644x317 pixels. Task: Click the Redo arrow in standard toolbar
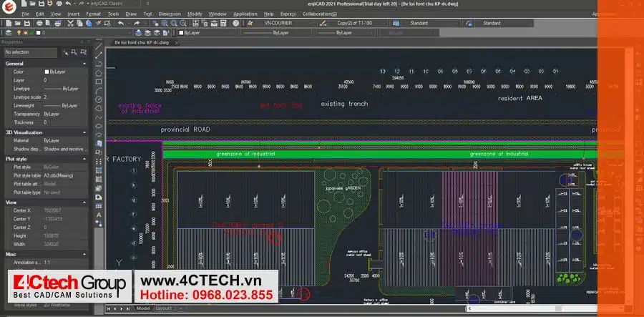pyautogui.click(x=137, y=24)
